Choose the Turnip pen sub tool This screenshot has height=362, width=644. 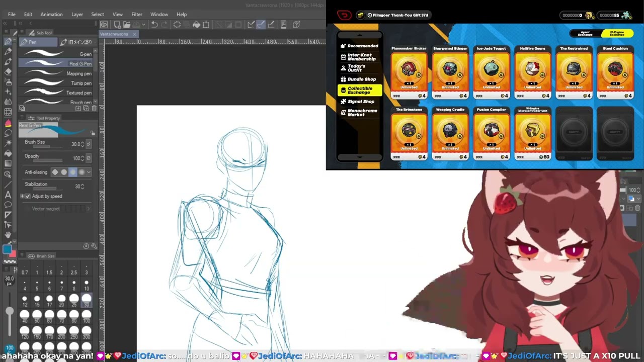point(56,83)
